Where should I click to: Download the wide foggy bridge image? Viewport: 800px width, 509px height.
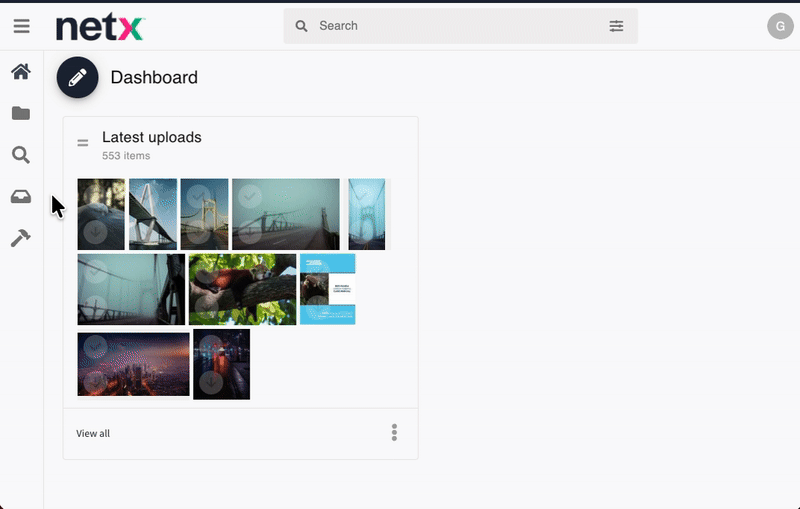[x=251, y=233]
